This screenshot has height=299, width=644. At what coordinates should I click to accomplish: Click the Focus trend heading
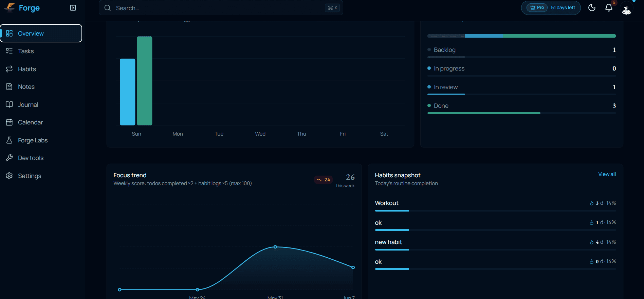130,175
